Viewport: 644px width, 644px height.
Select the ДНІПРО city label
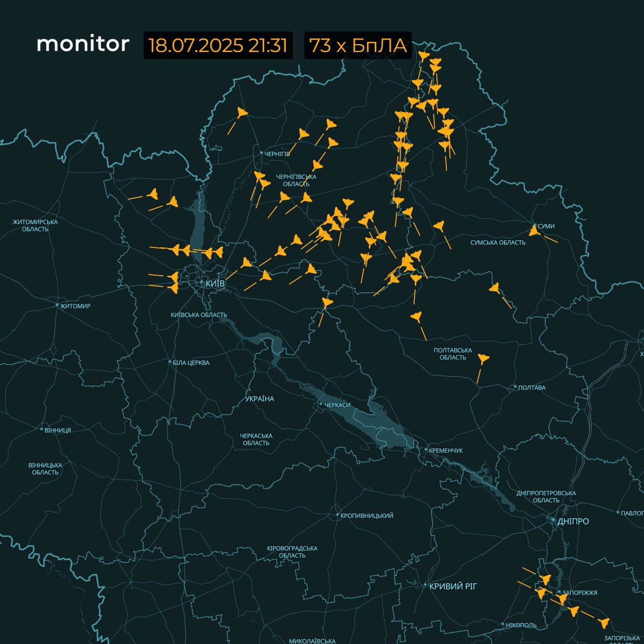[573, 521]
